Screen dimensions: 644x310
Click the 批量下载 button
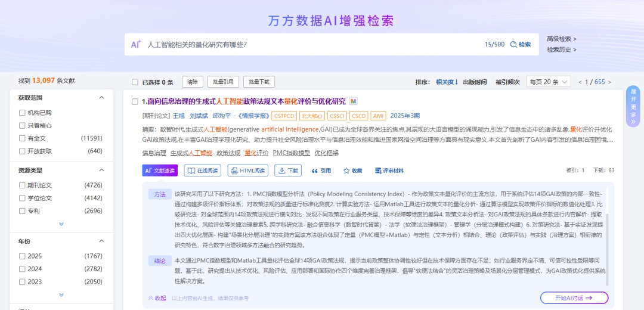tap(259, 82)
